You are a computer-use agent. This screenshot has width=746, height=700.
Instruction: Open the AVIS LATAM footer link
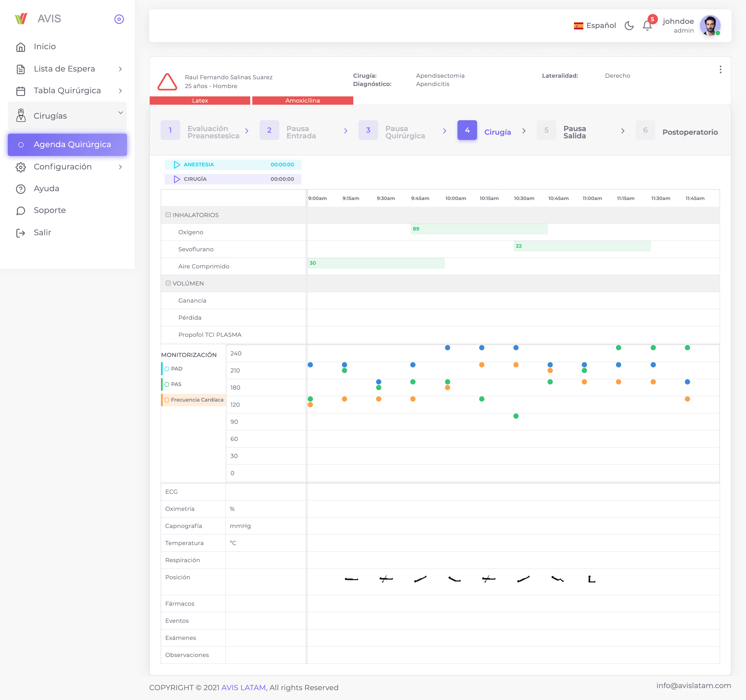(243, 688)
